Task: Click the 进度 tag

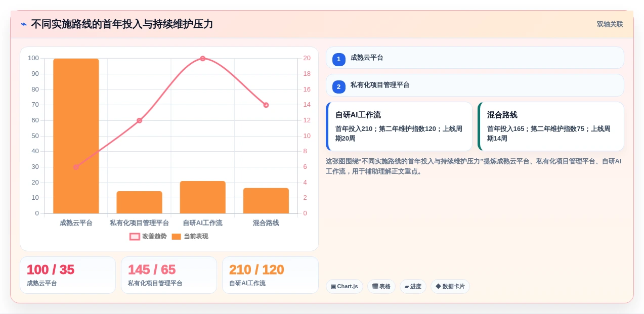Action: pyautogui.click(x=413, y=287)
